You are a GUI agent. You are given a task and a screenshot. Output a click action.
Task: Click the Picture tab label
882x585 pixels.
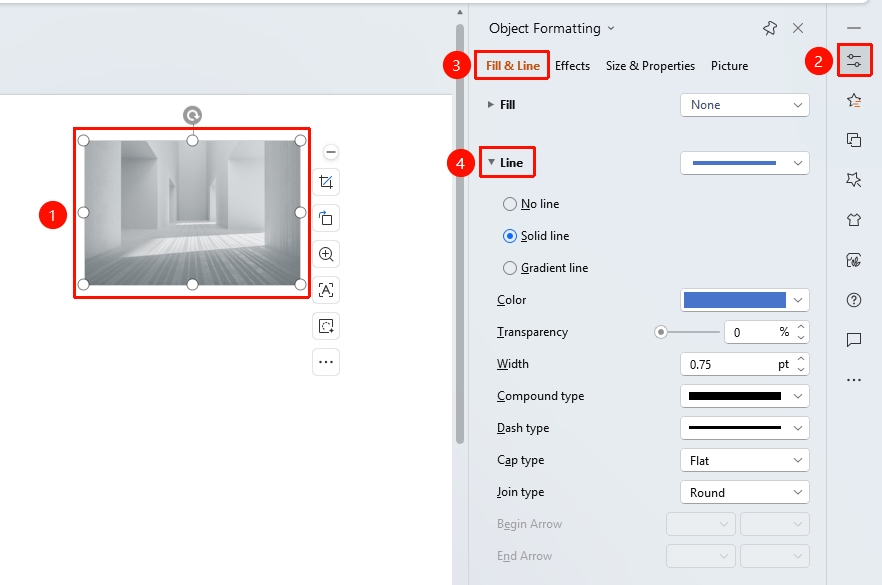(730, 66)
